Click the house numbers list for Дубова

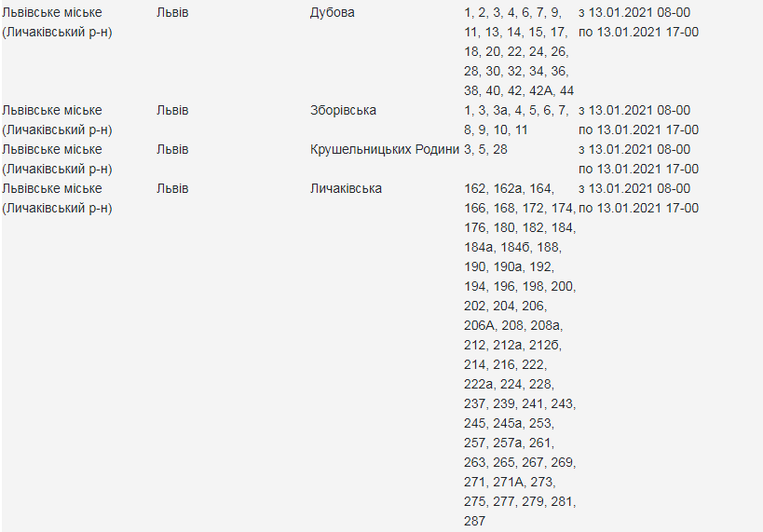pyautogui.click(x=518, y=51)
